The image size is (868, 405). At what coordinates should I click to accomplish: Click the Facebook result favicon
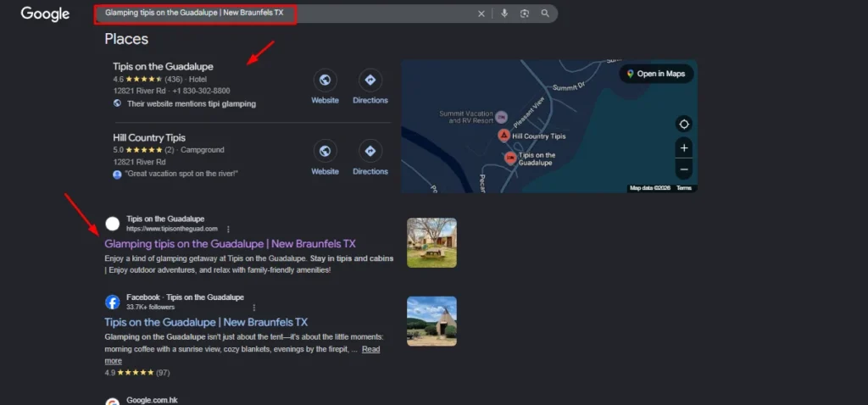click(x=113, y=302)
